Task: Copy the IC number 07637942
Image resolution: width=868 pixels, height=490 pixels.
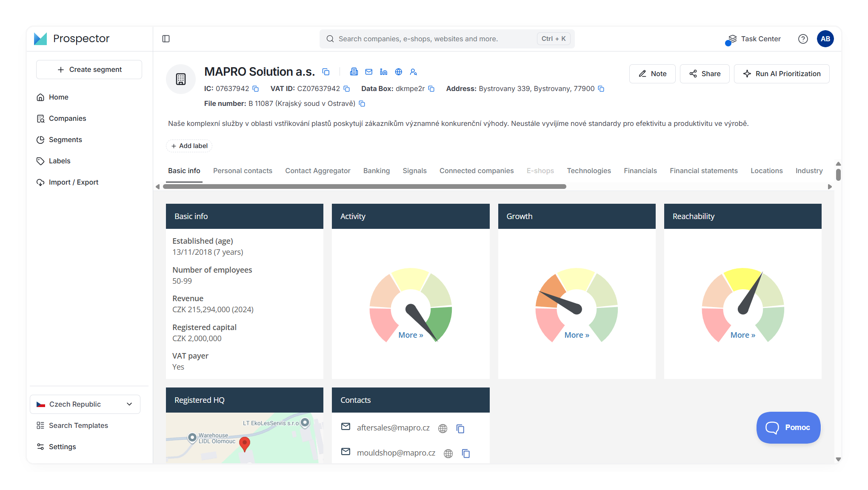Action: pos(256,89)
